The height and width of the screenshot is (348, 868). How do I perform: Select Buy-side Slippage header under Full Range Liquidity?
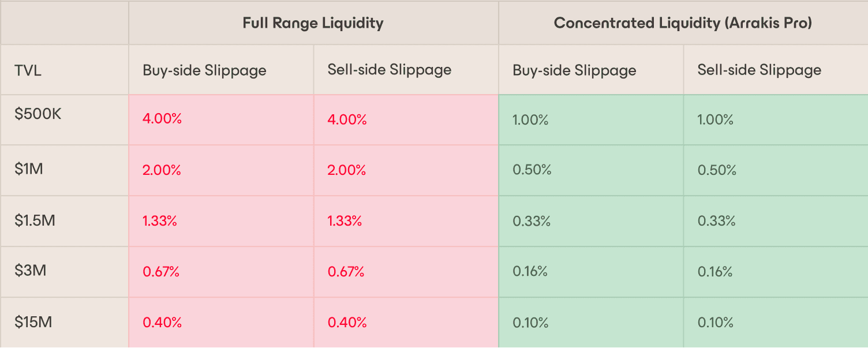204,70
